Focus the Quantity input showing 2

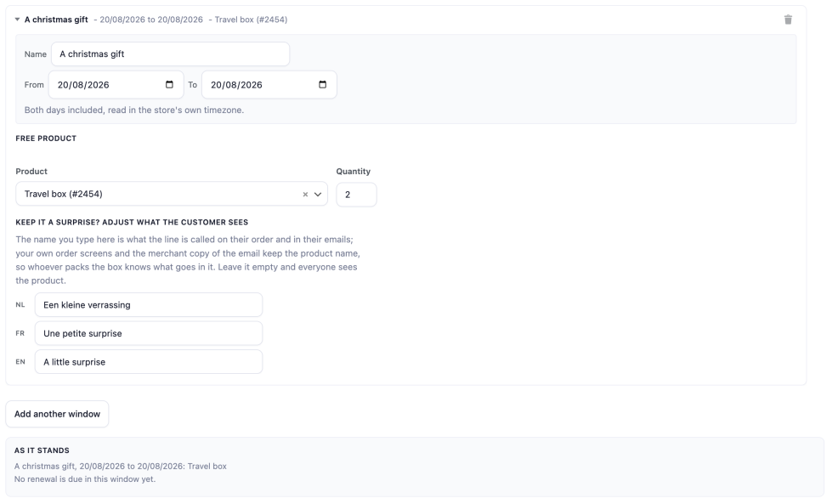356,195
